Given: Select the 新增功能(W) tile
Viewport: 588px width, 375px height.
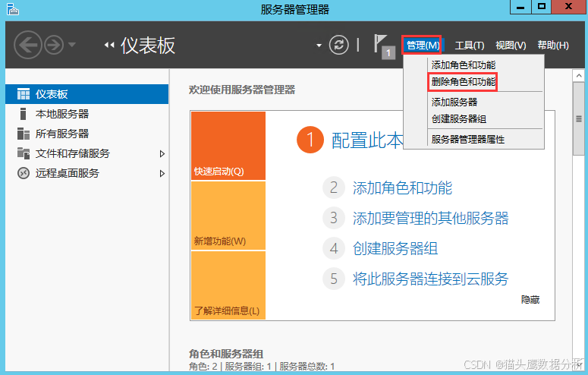Looking at the screenshot, I should coord(228,216).
